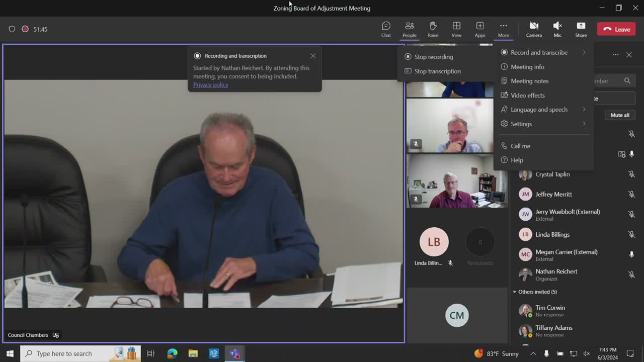Click the Teams icon on the taskbar
The width and height of the screenshot is (644, 362).
click(x=235, y=353)
